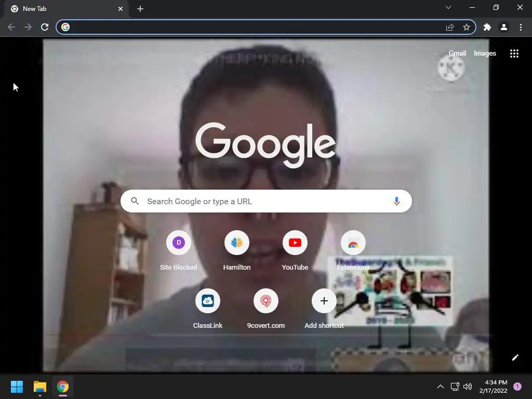Customize this page with pencil icon
This screenshot has height=399, width=532.
pos(515,357)
